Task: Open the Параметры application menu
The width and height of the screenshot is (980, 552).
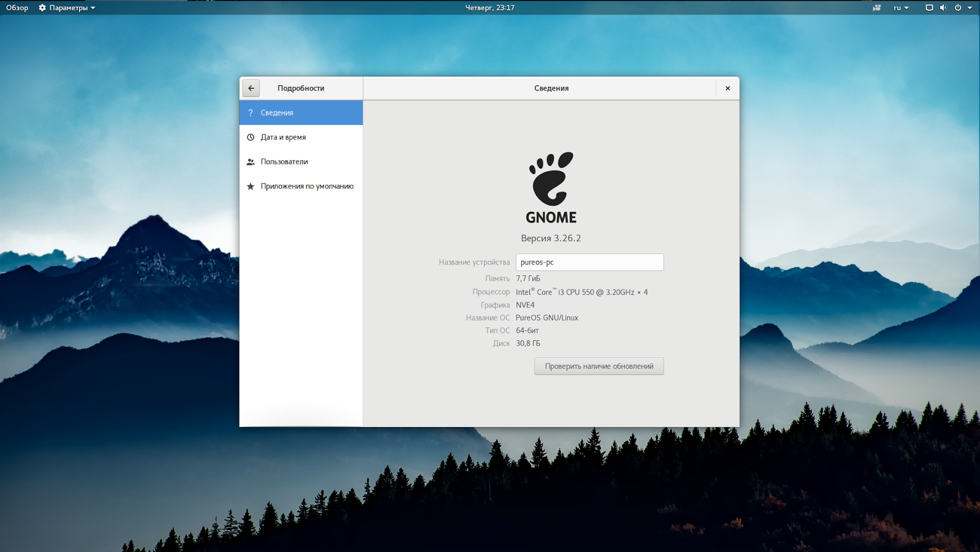Action: [67, 8]
